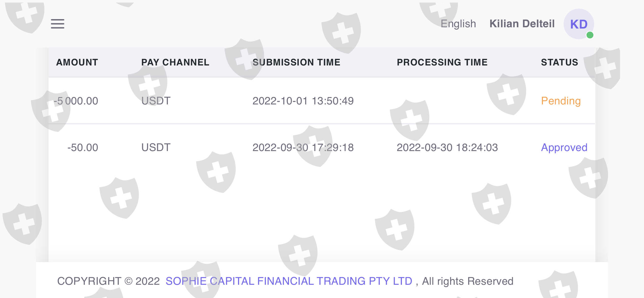Open the English language selector
The image size is (644, 298).
click(458, 24)
